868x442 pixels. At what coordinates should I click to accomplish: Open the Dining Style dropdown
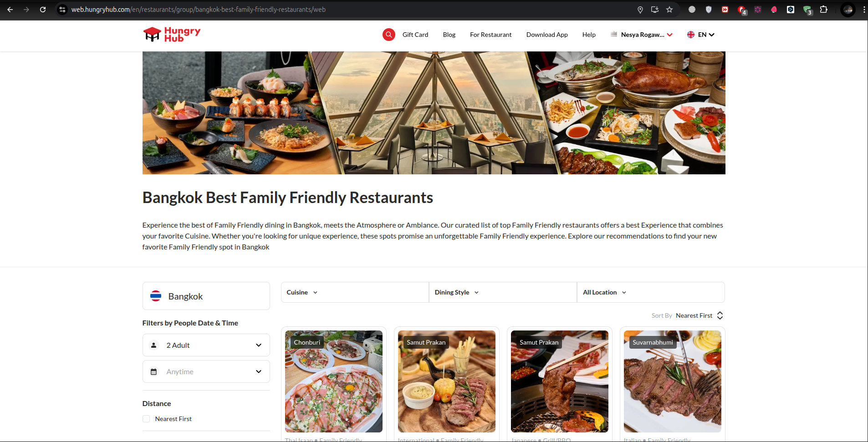point(456,292)
